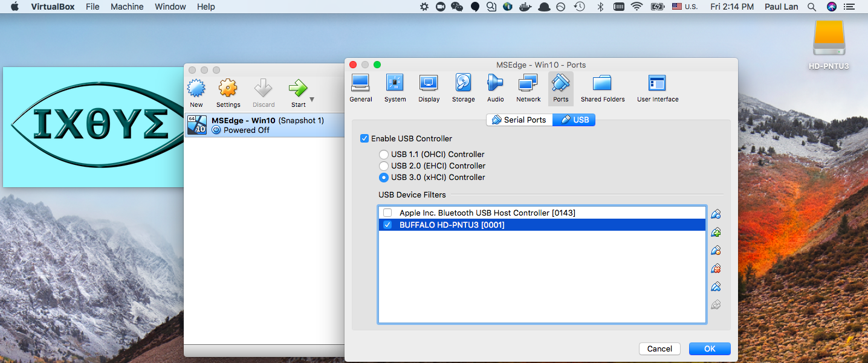Open the Ports settings section
The height and width of the screenshot is (363, 868).
point(560,88)
